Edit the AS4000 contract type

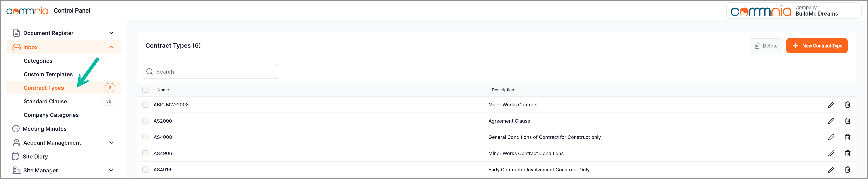(831, 137)
